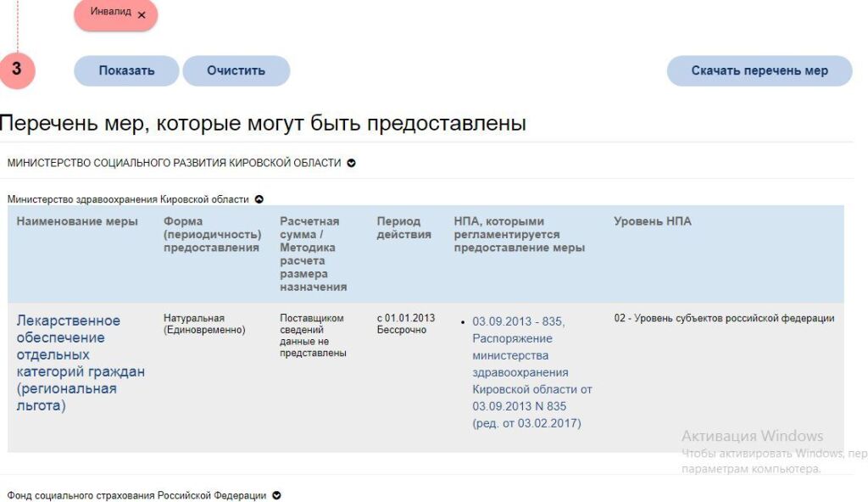Screen dimensions: 868x502
Task: Click the Инвалид category tag label
Action: click(x=110, y=13)
